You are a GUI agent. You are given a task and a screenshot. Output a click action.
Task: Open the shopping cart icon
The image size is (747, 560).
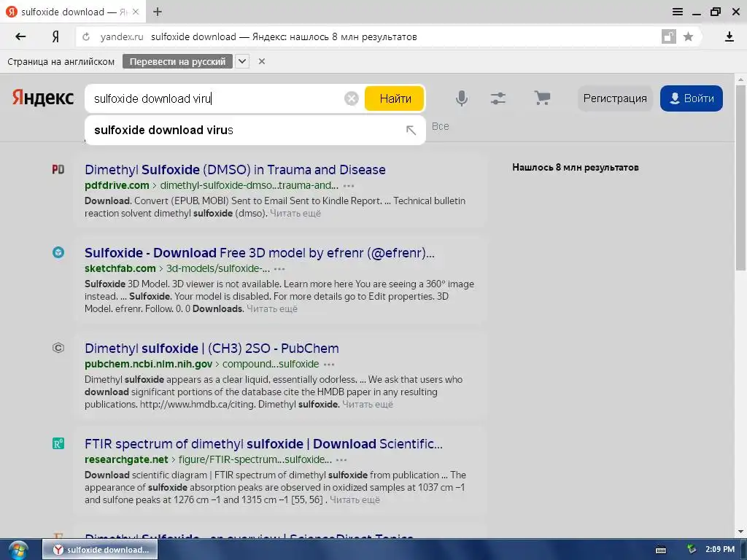coord(542,98)
